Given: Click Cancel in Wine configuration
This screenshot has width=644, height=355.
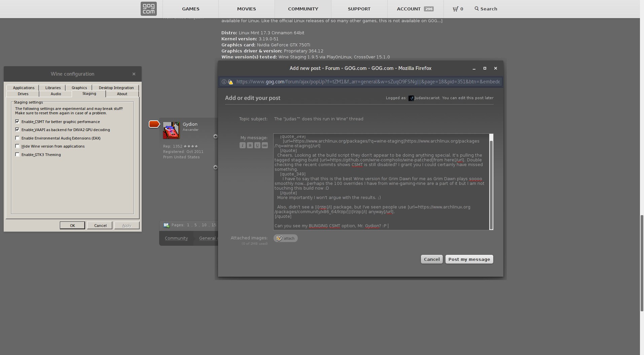Looking at the screenshot, I should pyautogui.click(x=100, y=226).
